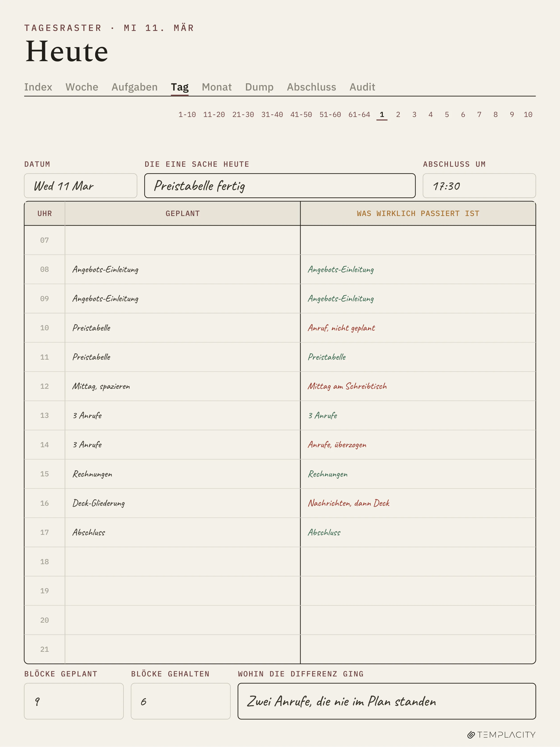
Task: Go to the Monat tab
Action: (217, 87)
